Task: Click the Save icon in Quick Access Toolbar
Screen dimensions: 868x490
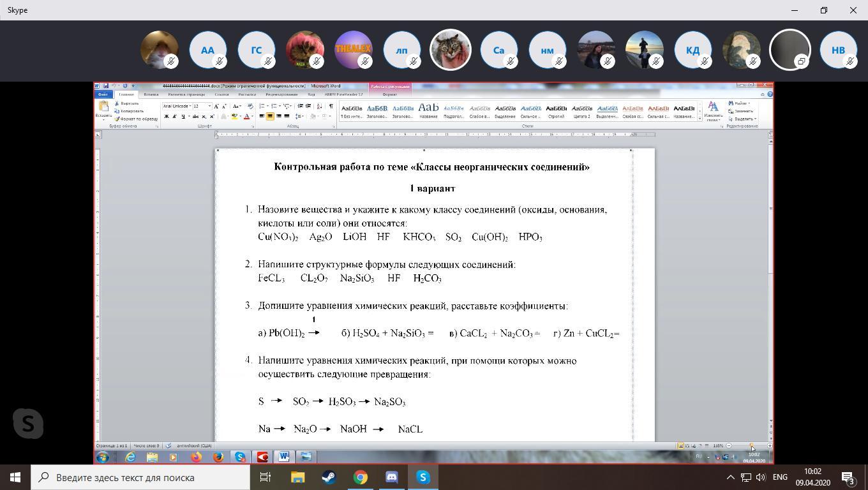Action: click(105, 85)
